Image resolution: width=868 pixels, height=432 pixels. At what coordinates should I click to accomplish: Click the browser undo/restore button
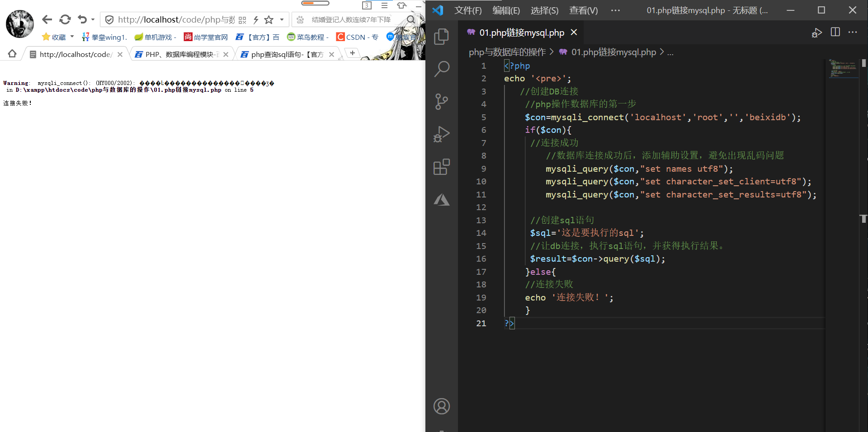tap(82, 19)
